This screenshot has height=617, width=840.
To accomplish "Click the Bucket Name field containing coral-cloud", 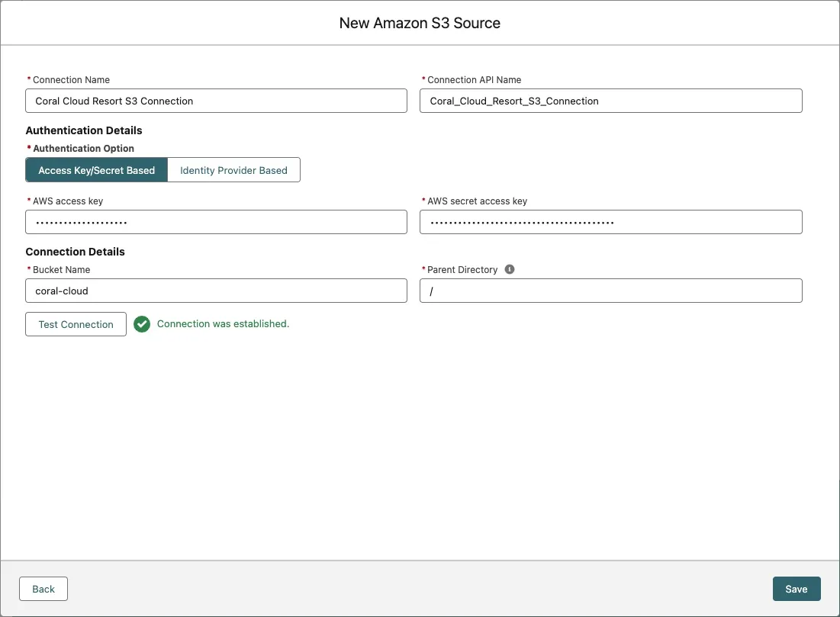I will pyautogui.click(x=216, y=291).
